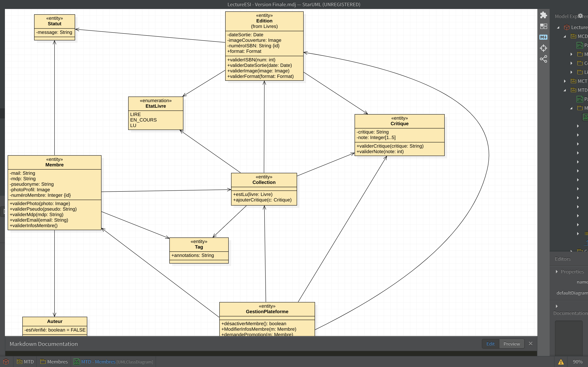Expand the Properties editor section
This screenshot has width=588, height=367.
click(557, 272)
